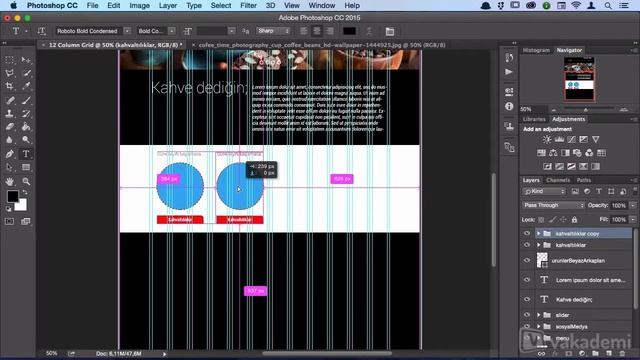Open the Layer menu

click(168, 6)
